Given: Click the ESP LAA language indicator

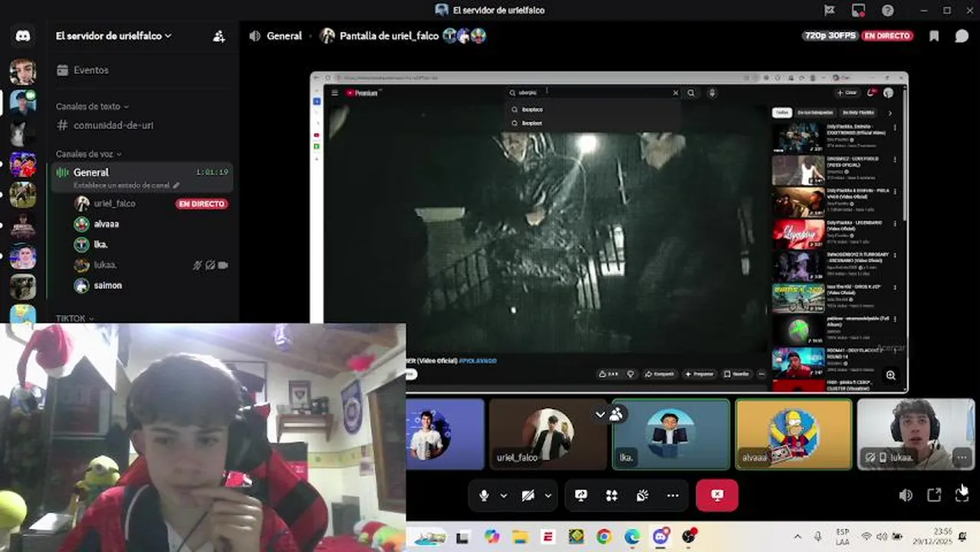Looking at the screenshot, I should click(843, 537).
